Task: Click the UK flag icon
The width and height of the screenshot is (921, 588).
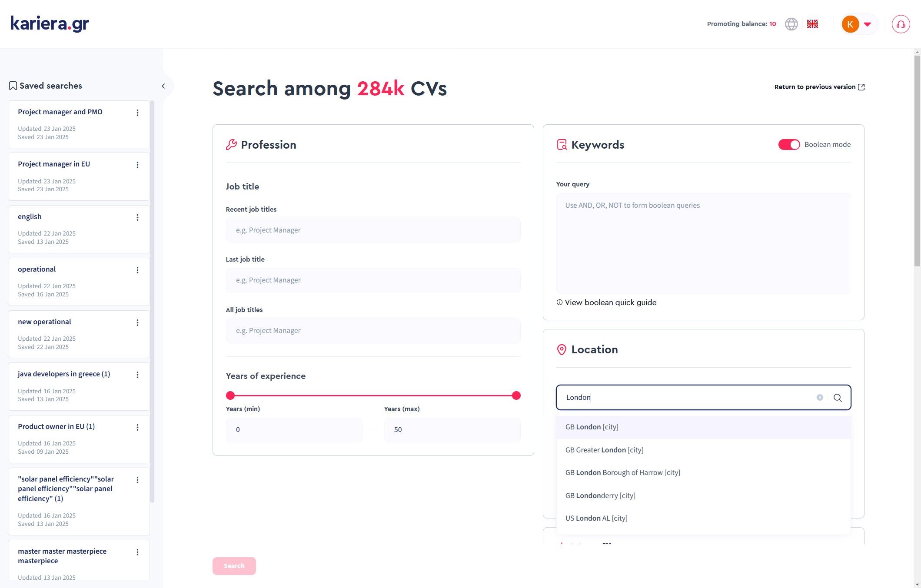Action: (812, 24)
